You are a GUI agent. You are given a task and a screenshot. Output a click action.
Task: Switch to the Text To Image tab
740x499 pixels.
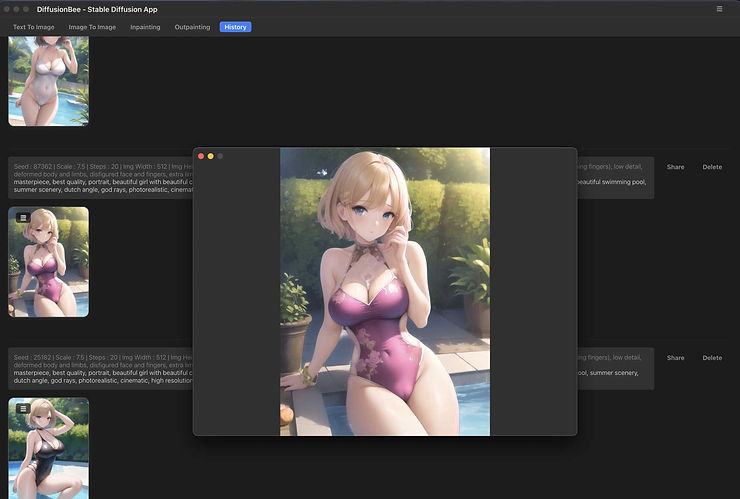coord(34,27)
